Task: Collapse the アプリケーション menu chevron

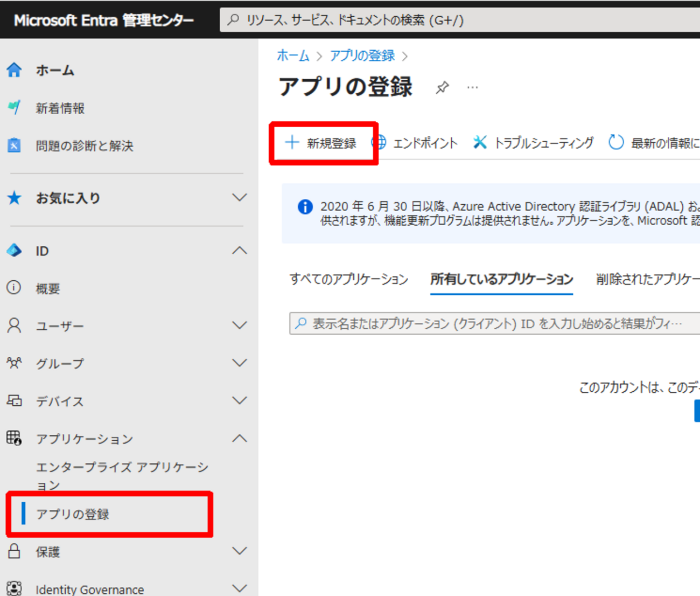Action: coord(240,438)
